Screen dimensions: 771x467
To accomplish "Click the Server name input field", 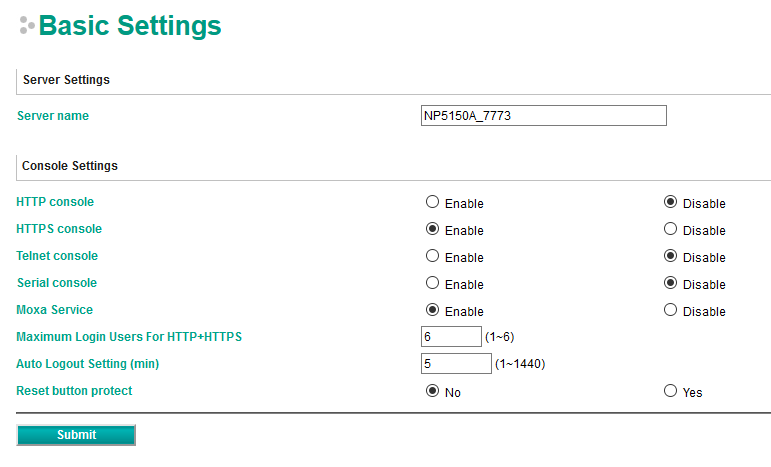I will click(x=543, y=116).
